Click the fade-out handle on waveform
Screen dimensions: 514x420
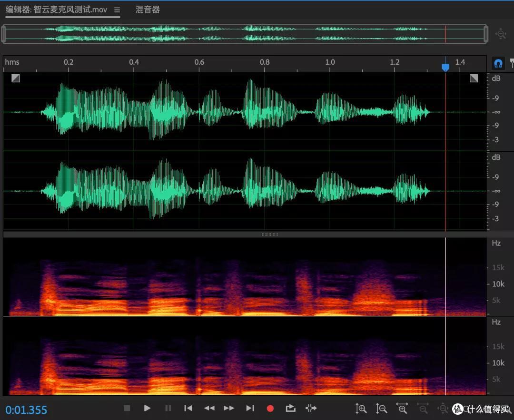coord(474,78)
